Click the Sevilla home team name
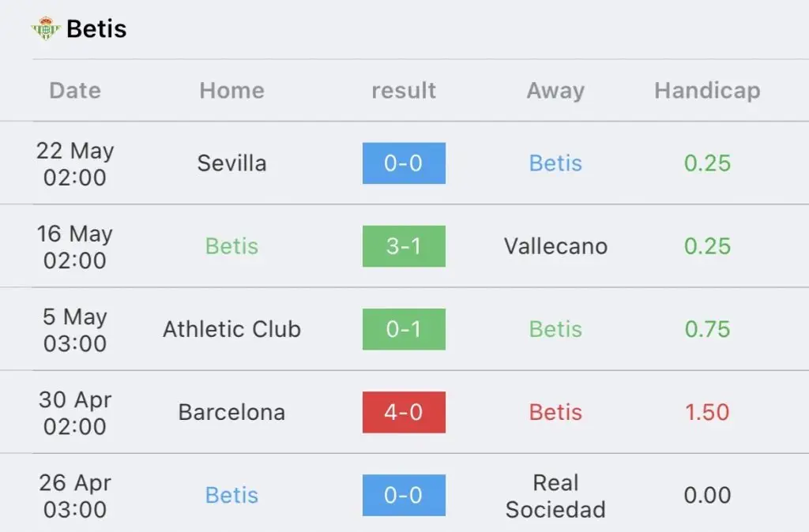Viewport: 809px width, 532px height. 231,163
